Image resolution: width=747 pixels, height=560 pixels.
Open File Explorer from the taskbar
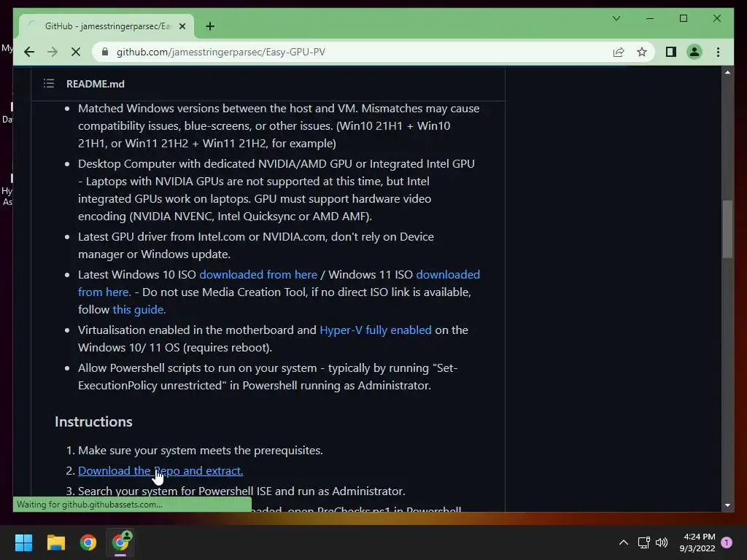click(x=55, y=542)
